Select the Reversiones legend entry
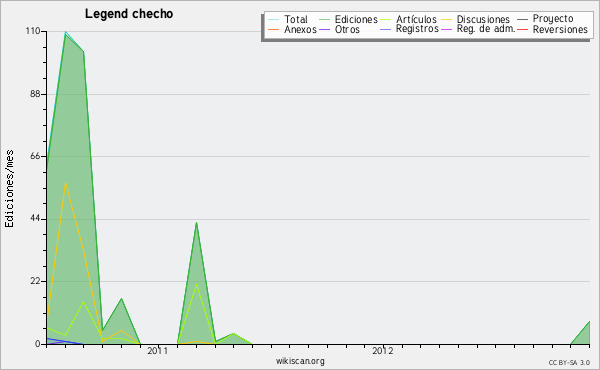 pos(560,29)
